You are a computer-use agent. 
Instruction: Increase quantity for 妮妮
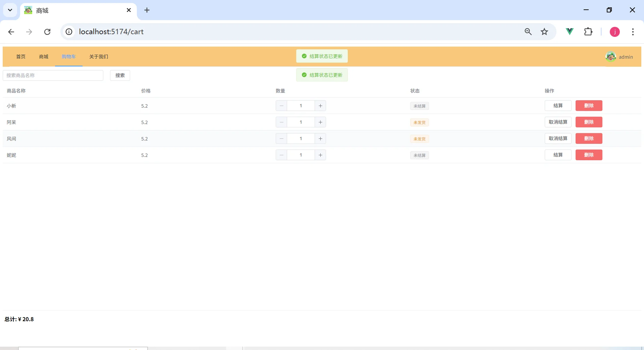(x=320, y=155)
